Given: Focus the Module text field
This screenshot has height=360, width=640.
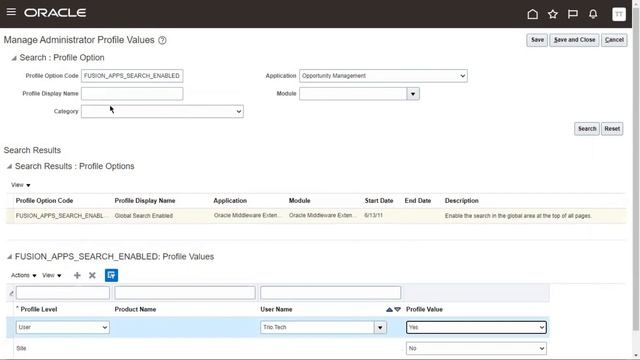Looking at the screenshot, I should pos(353,94).
